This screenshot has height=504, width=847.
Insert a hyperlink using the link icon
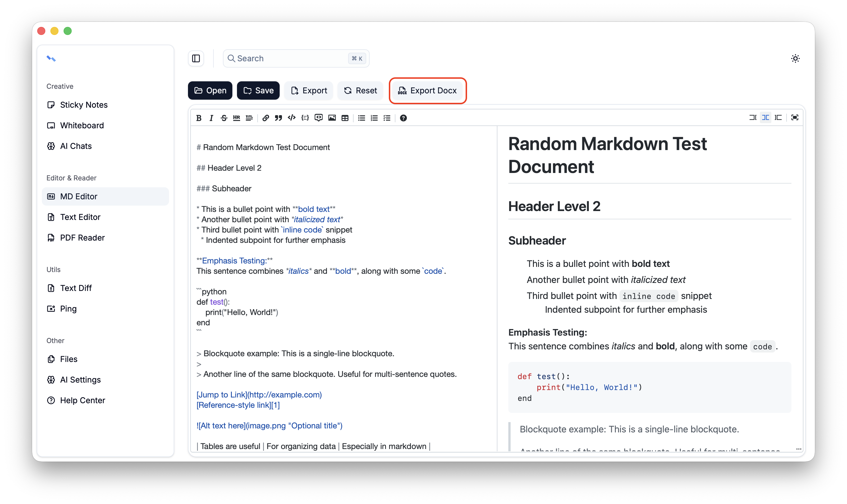(x=266, y=118)
